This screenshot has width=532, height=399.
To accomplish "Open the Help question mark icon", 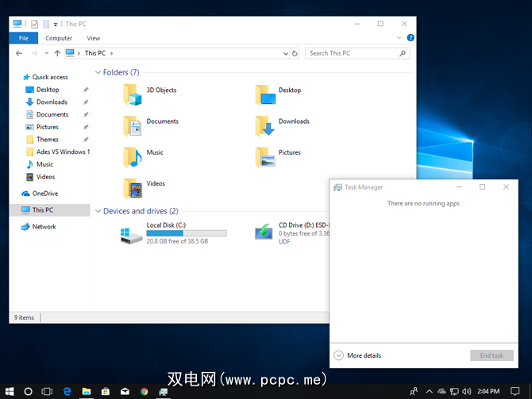I will [411, 37].
